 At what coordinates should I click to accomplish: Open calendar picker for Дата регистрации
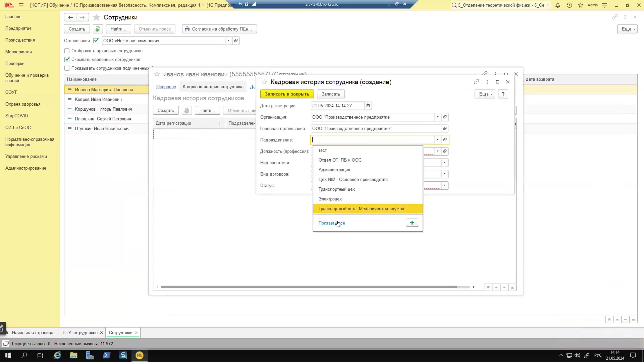point(368,106)
